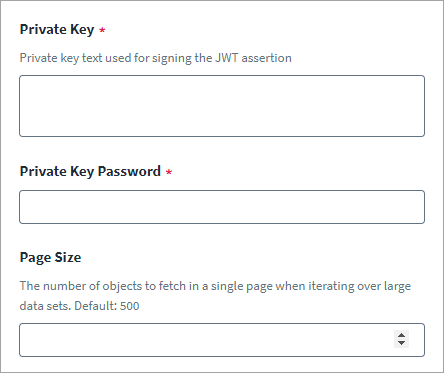The width and height of the screenshot is (444, 373).
Task: Click the Private Key Password heading label
Action: click(90, 172)
